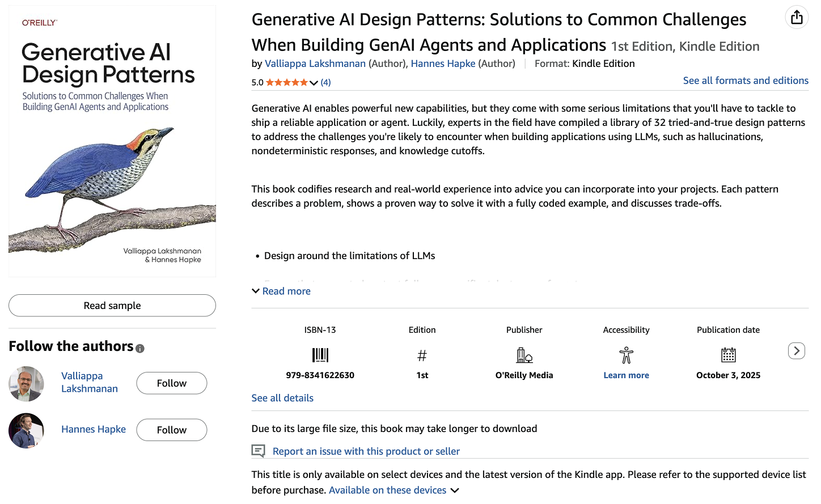Click the book cover image
The width and height of the screenshot is (821, 504).
(112, 141)
